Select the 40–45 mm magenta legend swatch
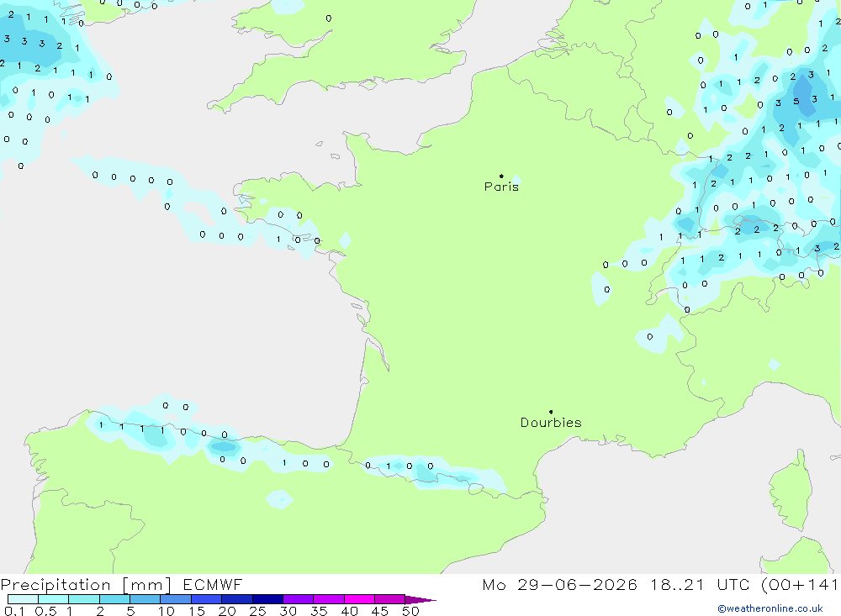 359,599
